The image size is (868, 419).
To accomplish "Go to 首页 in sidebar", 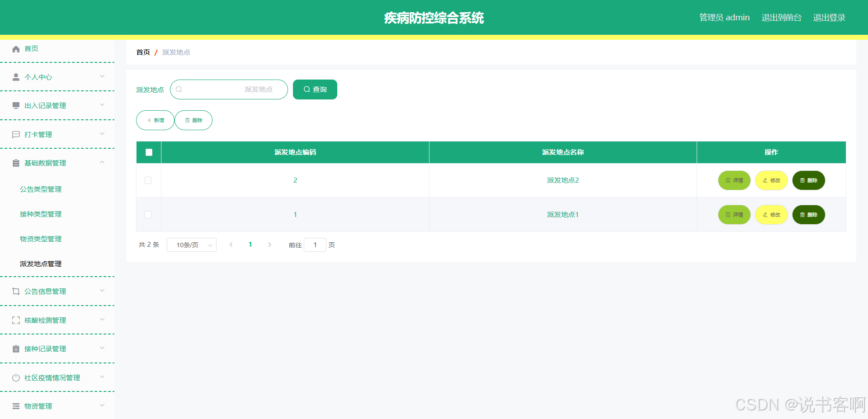I will (x=31, y=49).
